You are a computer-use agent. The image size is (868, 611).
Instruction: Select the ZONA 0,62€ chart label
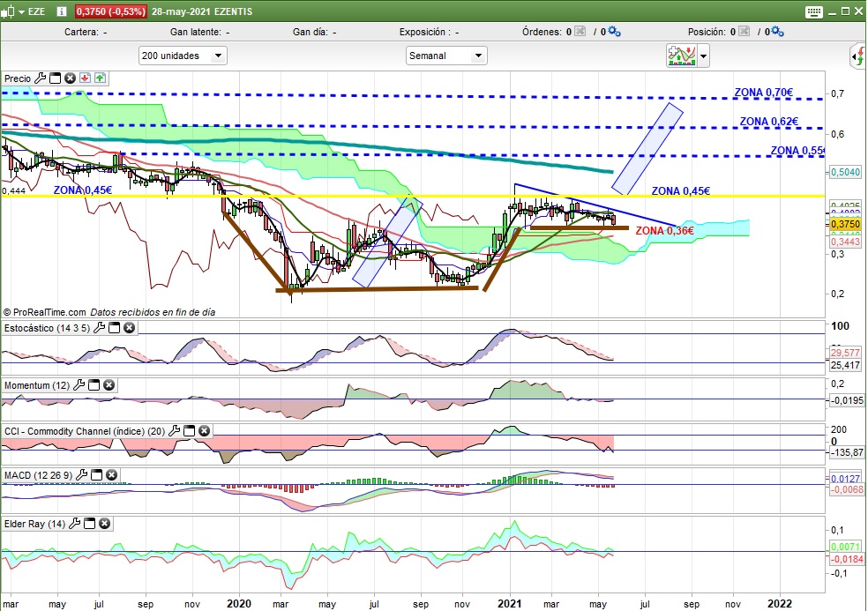[769, 121]
